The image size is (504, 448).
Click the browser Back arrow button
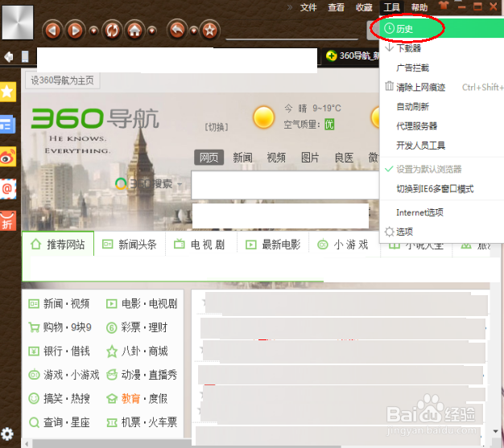tap(52, 31)
